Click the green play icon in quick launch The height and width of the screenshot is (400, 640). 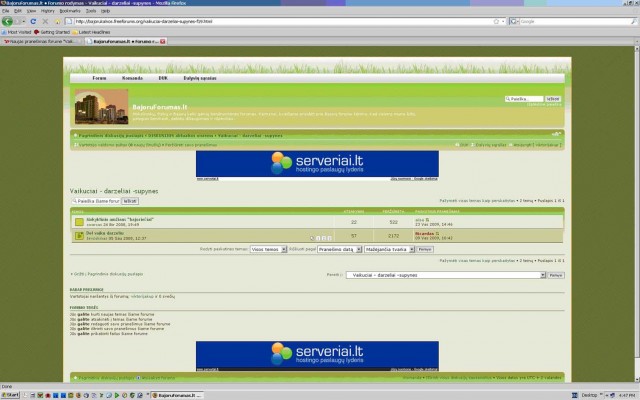click(x=117, y=395)
